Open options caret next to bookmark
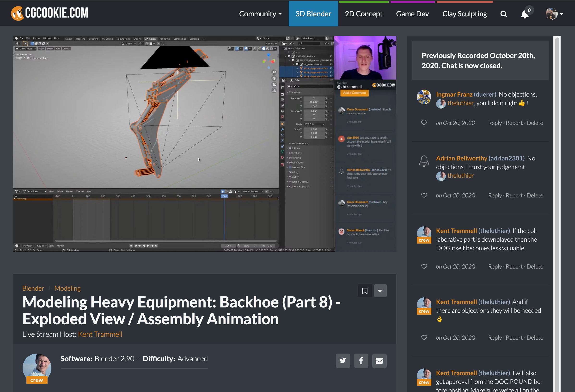The height and width of the screenshot is (392, 575). (380, 291)
